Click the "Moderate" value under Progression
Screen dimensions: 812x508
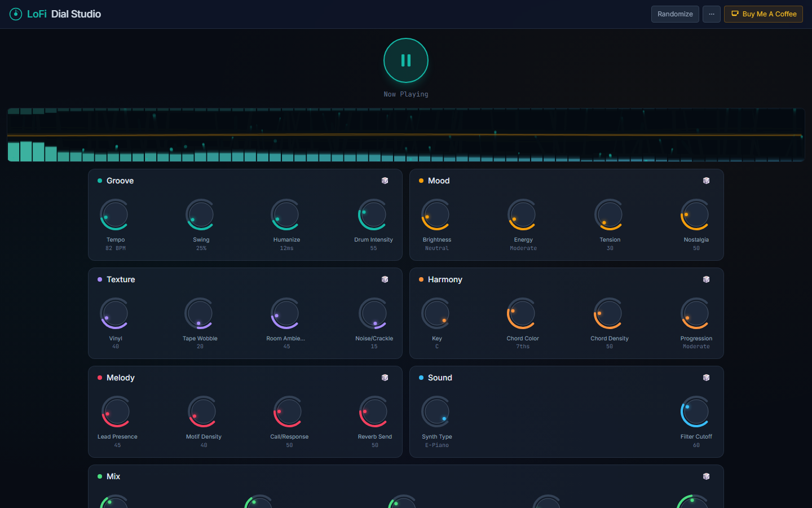coord(696,347)
